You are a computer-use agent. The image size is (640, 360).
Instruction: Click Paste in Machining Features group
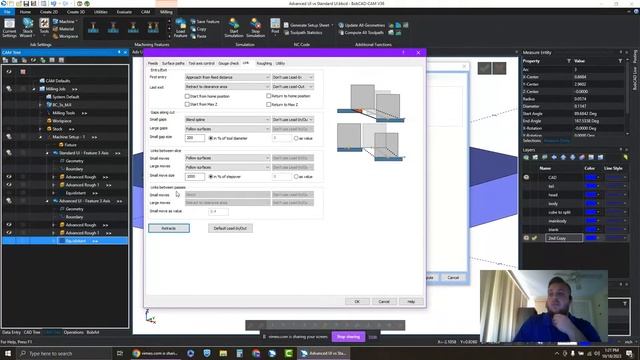click(198, 36)
